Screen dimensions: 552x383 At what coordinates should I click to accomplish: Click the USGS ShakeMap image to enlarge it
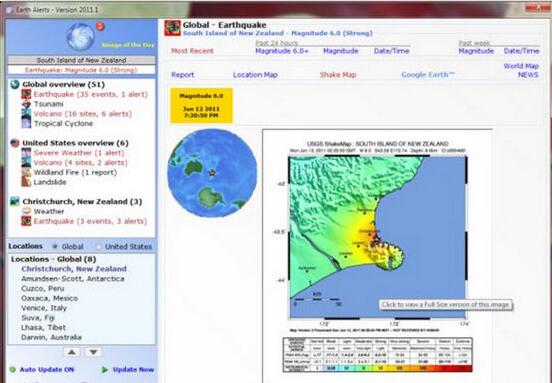tap(377, 256)
